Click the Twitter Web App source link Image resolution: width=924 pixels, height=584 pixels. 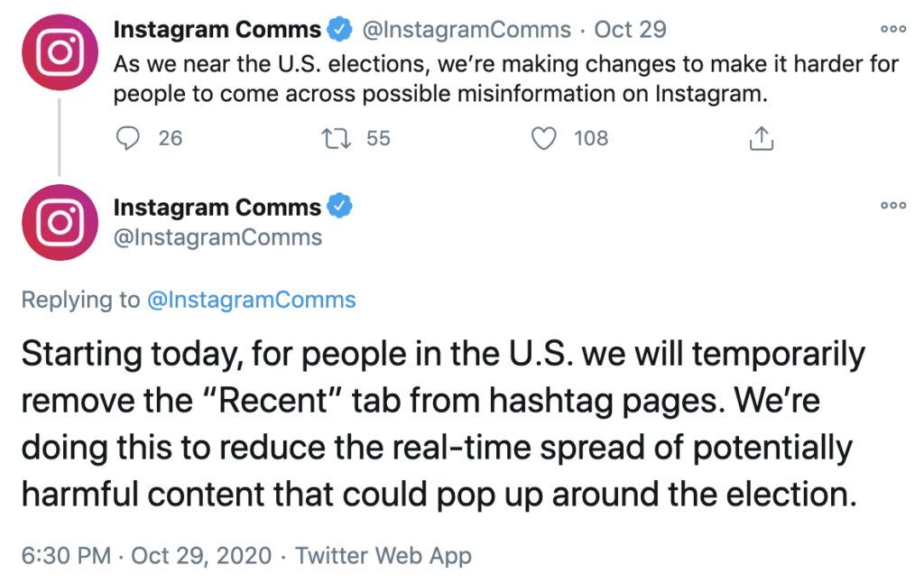click(x=383, y=556)
